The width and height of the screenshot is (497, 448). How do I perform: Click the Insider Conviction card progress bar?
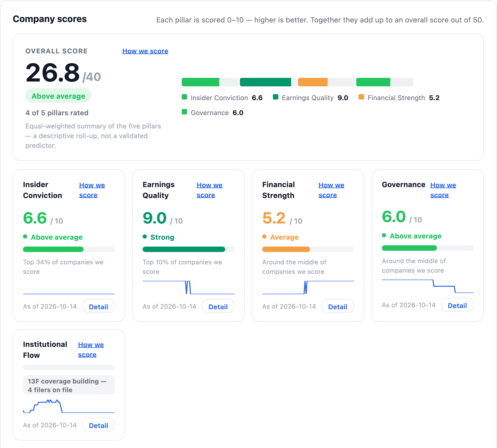coord(69,249)
